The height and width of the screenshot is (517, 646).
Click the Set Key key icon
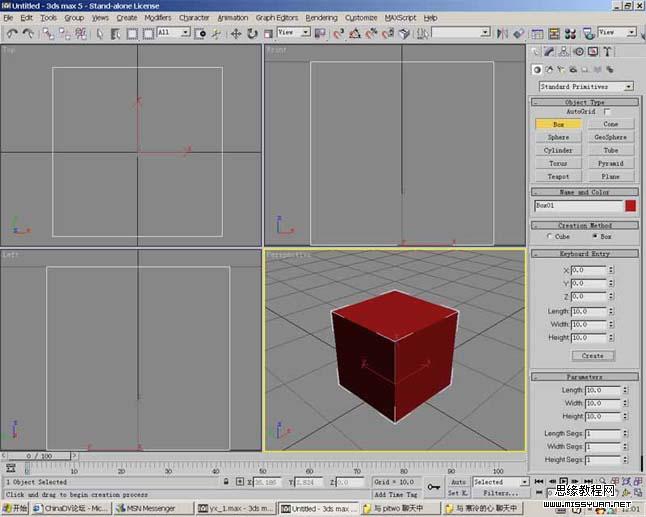(x=433, y=487)
